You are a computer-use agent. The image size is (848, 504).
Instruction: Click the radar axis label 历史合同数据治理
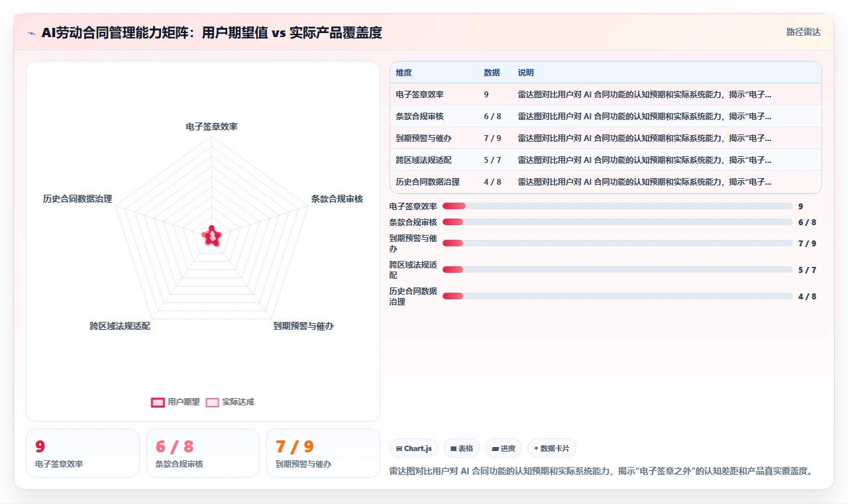pyautogui.click(x=78, y=199)
